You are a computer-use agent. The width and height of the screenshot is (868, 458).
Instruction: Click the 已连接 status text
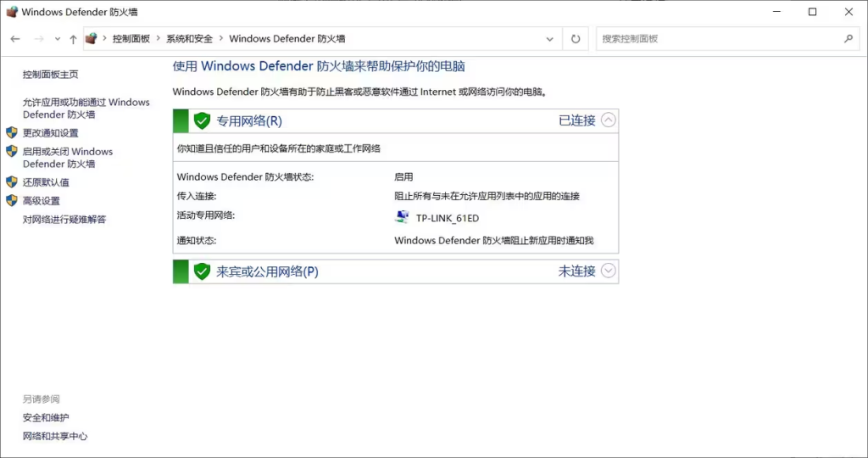pos(576,120)
